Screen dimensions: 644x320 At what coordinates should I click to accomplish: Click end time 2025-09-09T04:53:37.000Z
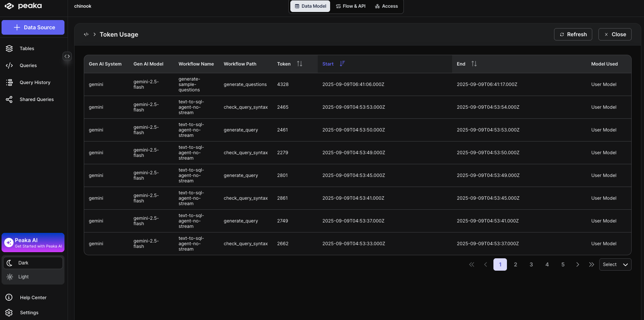click(488, 244)
